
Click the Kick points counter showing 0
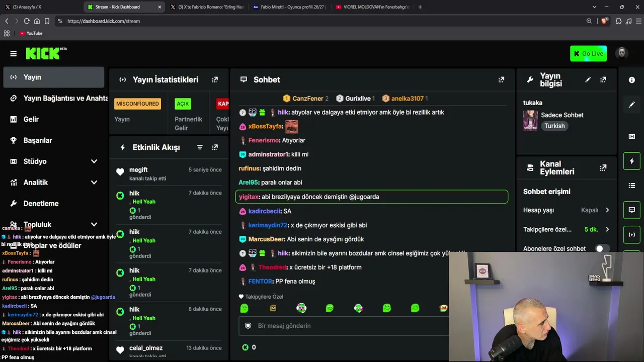249,347
